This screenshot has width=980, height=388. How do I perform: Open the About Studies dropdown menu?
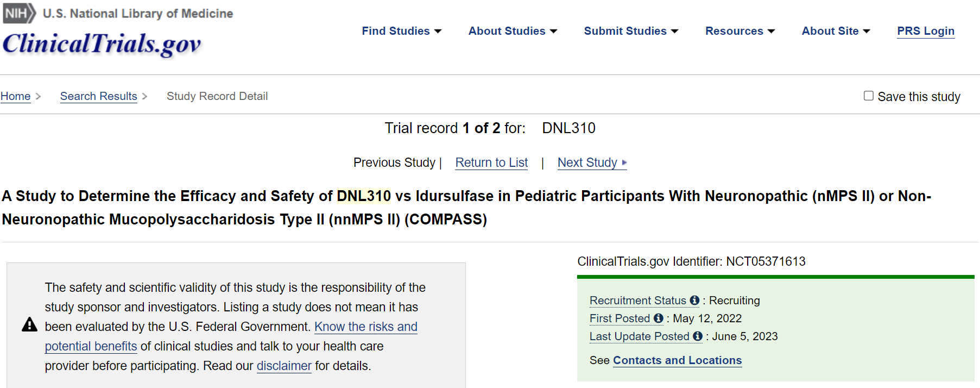click(513, 31)
